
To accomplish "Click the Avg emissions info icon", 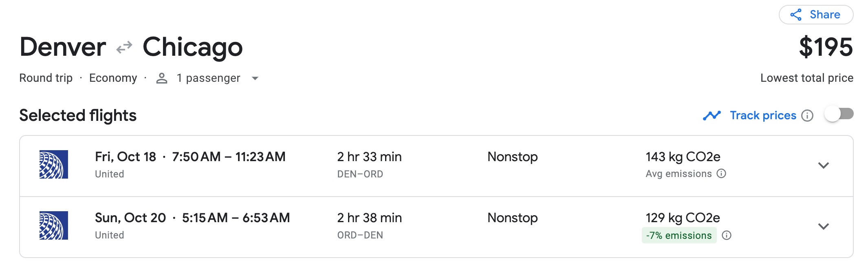I will click(x=720, y=174).
